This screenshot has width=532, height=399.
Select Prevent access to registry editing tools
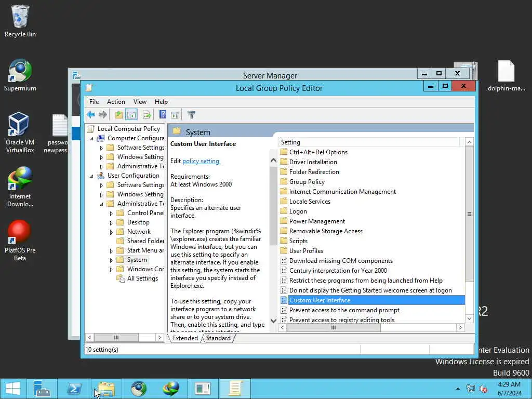coord(342,320)
